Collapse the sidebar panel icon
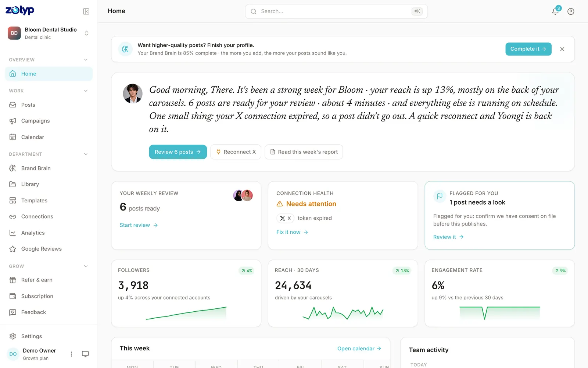 point(86,11)
